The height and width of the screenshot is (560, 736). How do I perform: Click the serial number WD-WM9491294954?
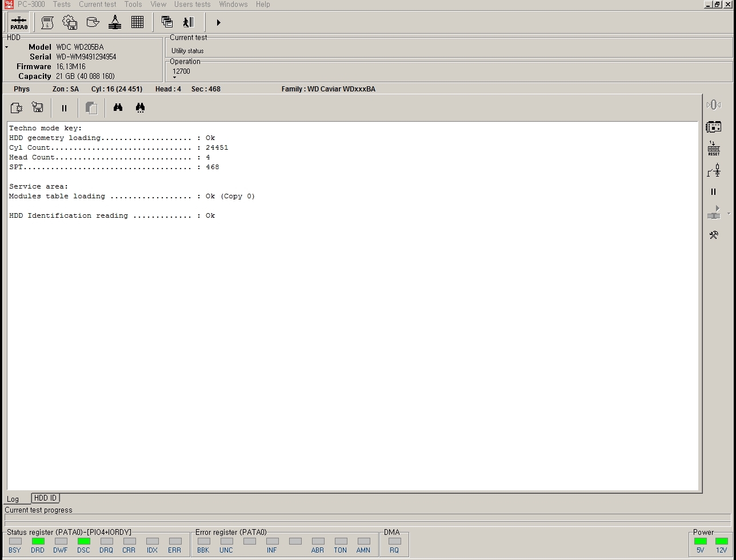tap(86, 57)
